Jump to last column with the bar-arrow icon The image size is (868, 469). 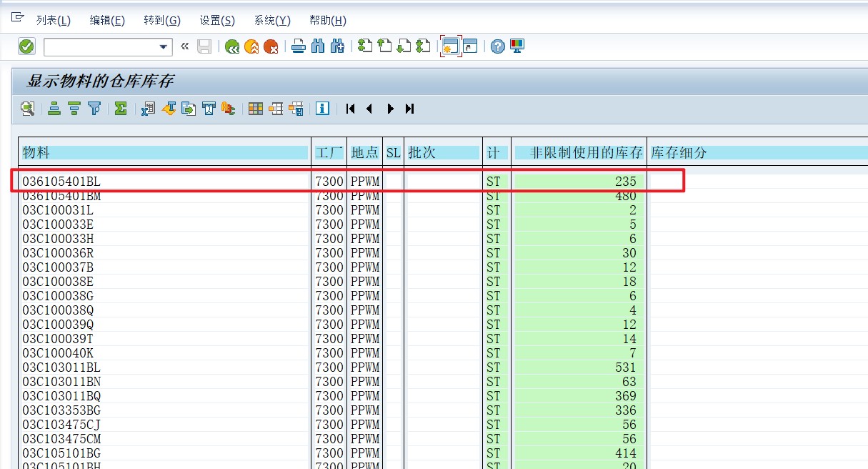click(409, 109)
